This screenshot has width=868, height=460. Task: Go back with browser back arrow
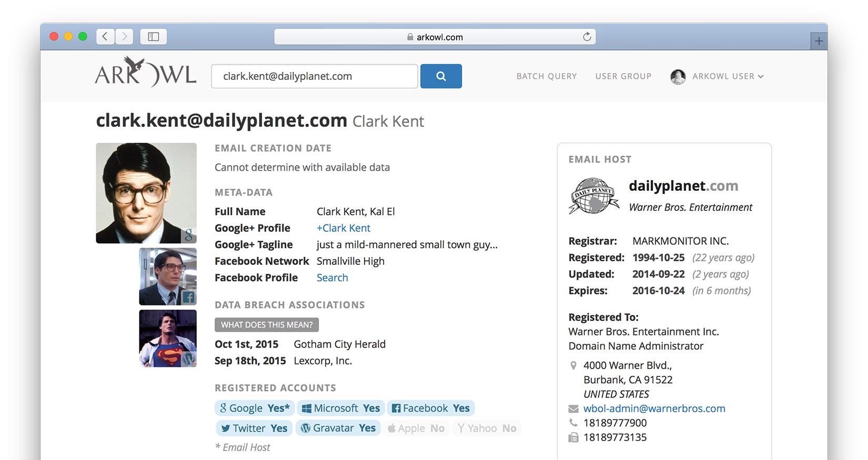coord(105,36)
